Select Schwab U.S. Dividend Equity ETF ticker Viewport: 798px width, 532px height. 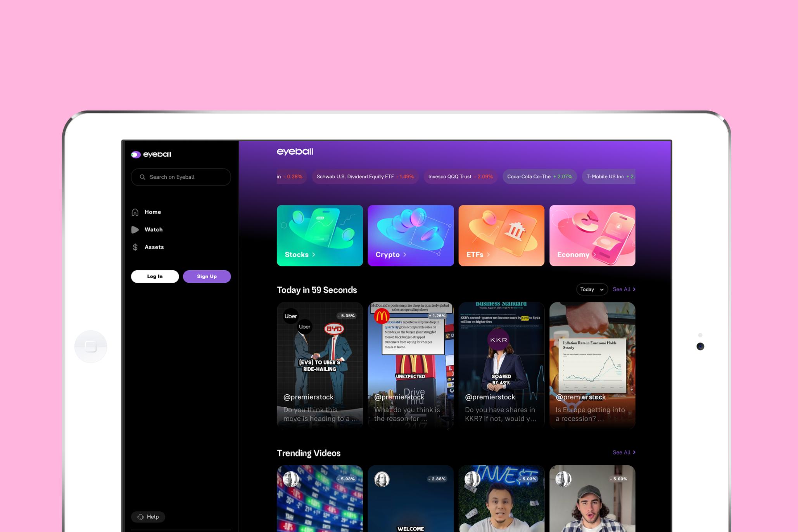365,176
